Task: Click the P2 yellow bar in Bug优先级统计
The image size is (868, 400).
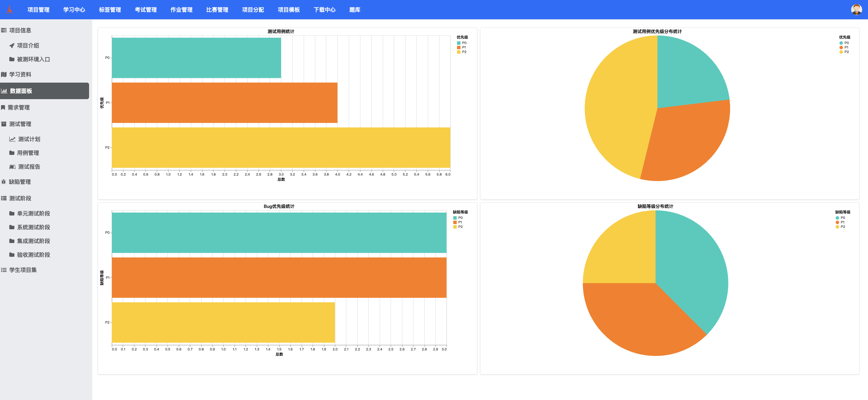Action: tap(223, 323)
